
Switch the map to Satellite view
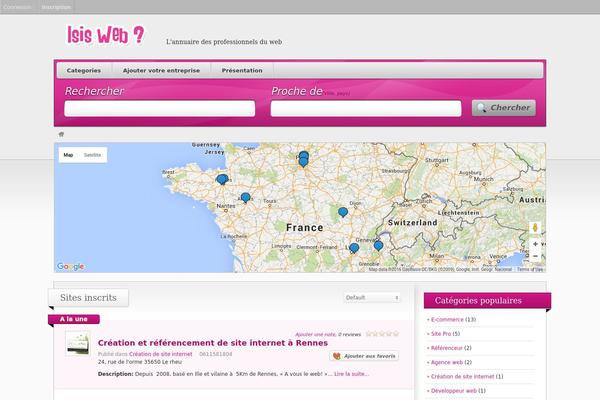[92, 155]
